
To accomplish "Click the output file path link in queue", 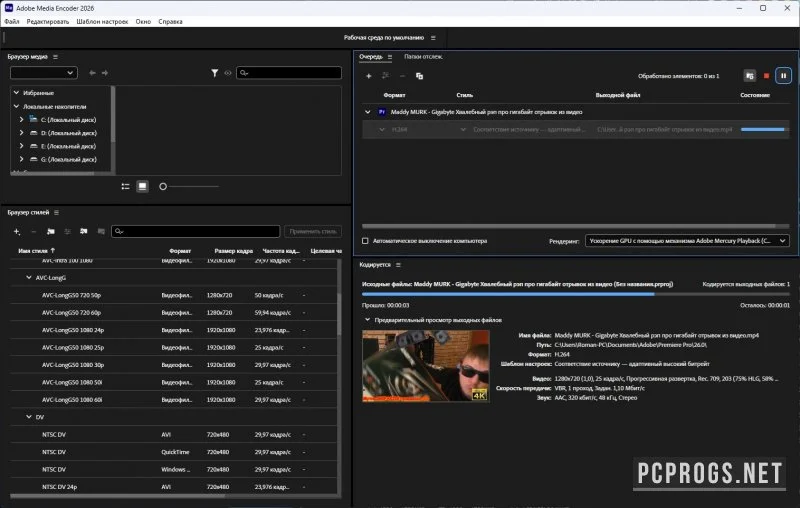I will 664,130.
